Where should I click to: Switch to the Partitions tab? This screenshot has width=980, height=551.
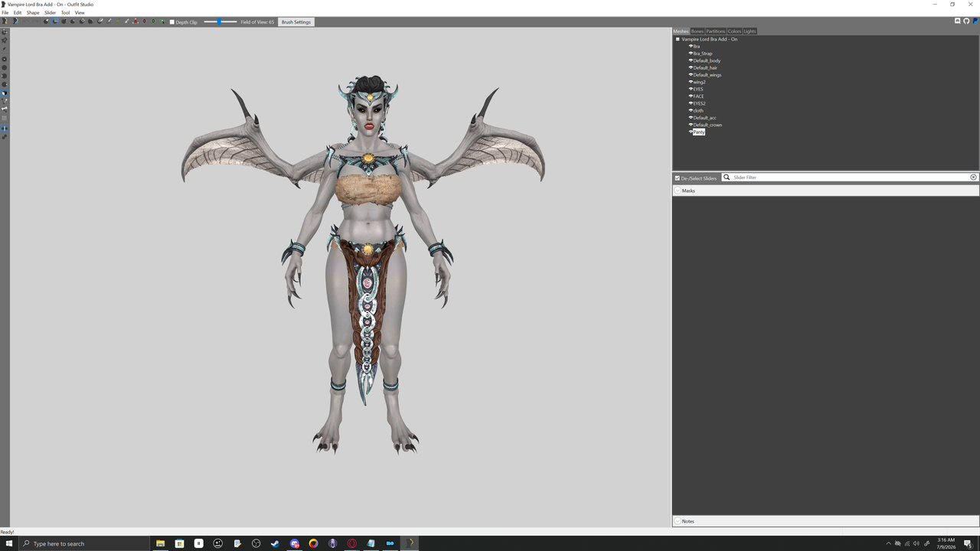pos(715,31)
